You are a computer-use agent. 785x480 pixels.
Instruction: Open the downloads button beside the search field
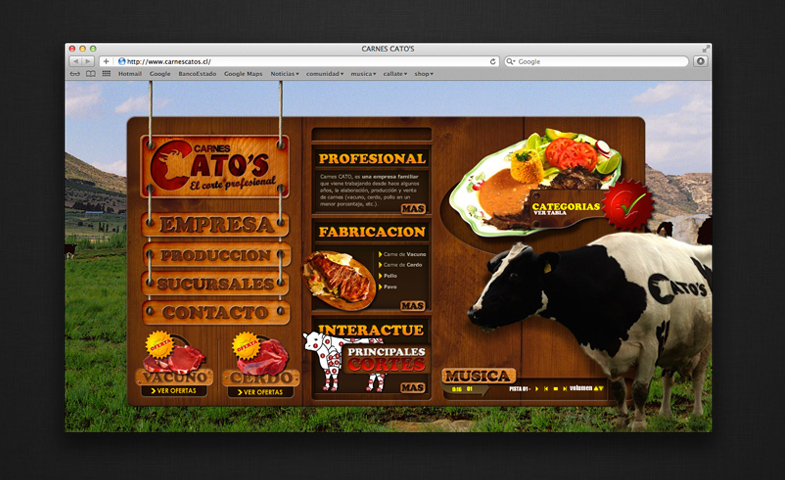point(700,61)
